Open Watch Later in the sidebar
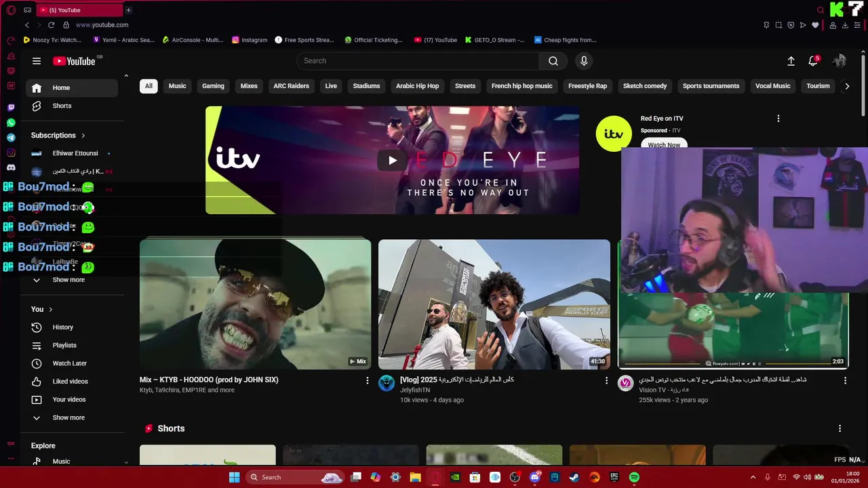868x488 pixels. [x=72, y=363]
